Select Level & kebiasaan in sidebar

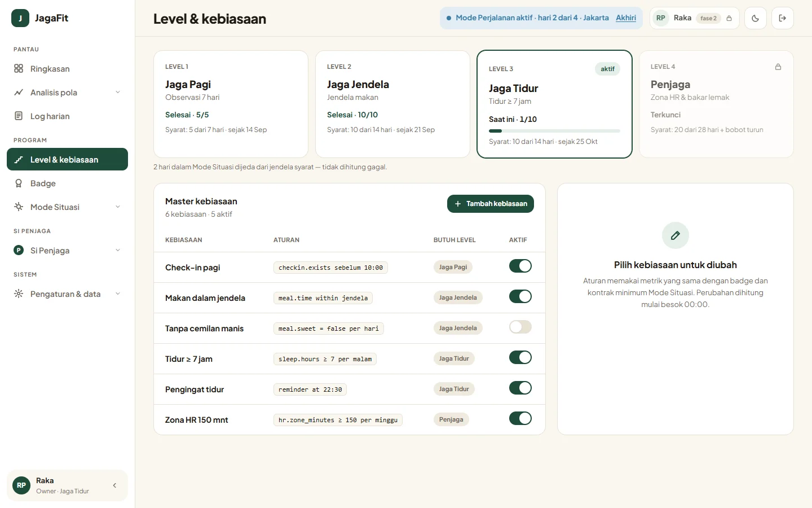(x=67, y=160)
